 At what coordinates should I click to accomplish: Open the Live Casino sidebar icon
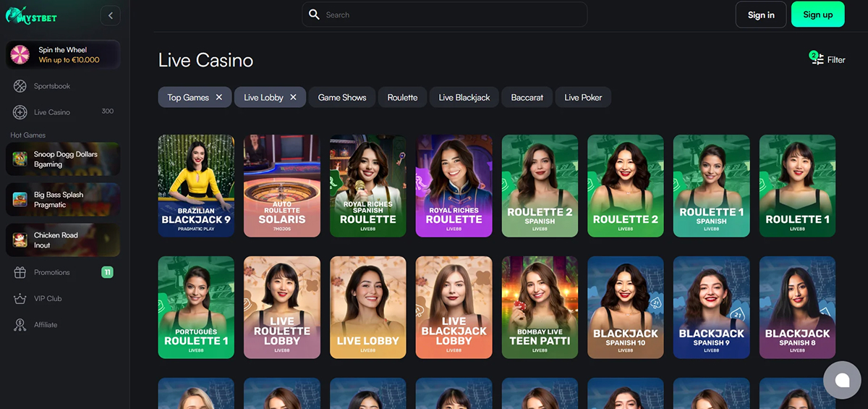pyautogui.click(x=20, y=112)
